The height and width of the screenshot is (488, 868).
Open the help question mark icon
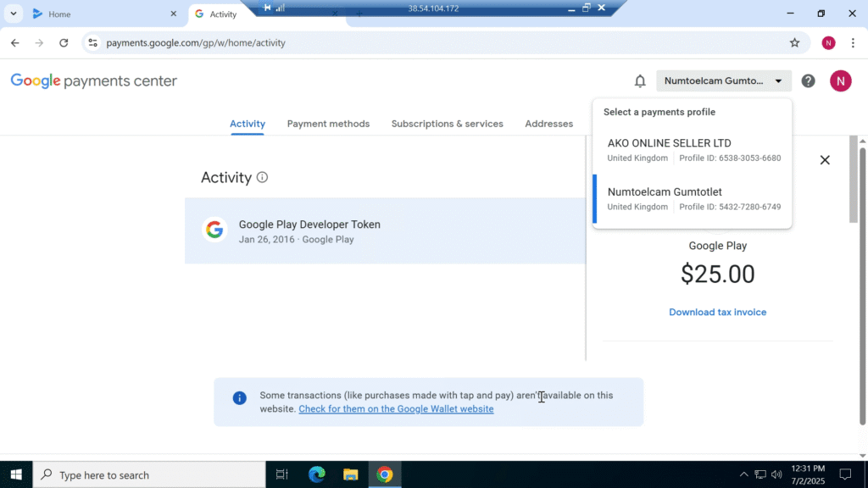click(808, 81)
